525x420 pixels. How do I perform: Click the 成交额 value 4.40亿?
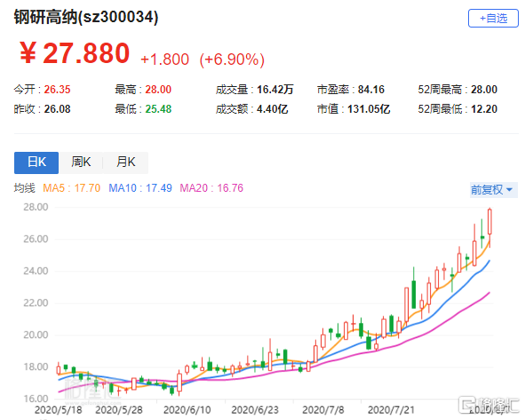point(272,109)
